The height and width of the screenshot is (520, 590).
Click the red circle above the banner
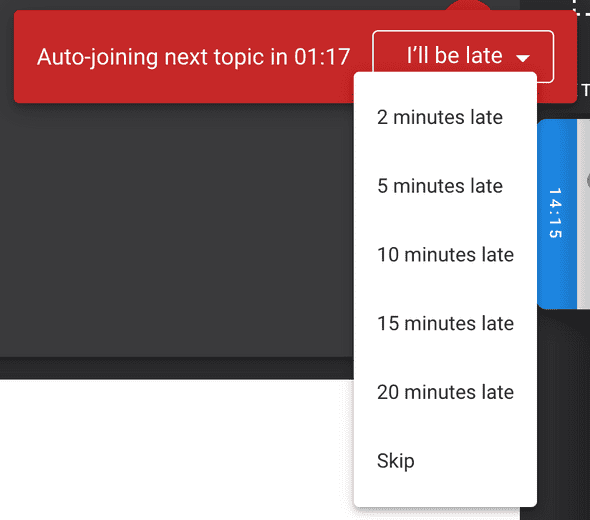468,5
